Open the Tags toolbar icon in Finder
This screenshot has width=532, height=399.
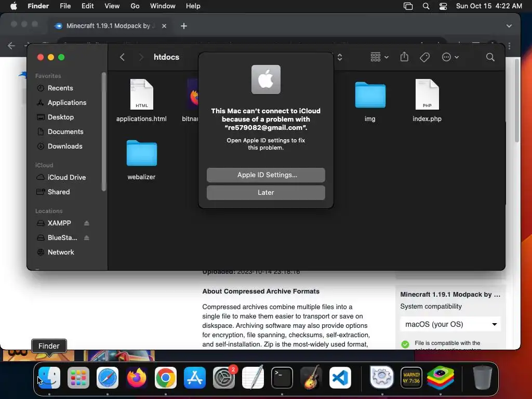424,57
